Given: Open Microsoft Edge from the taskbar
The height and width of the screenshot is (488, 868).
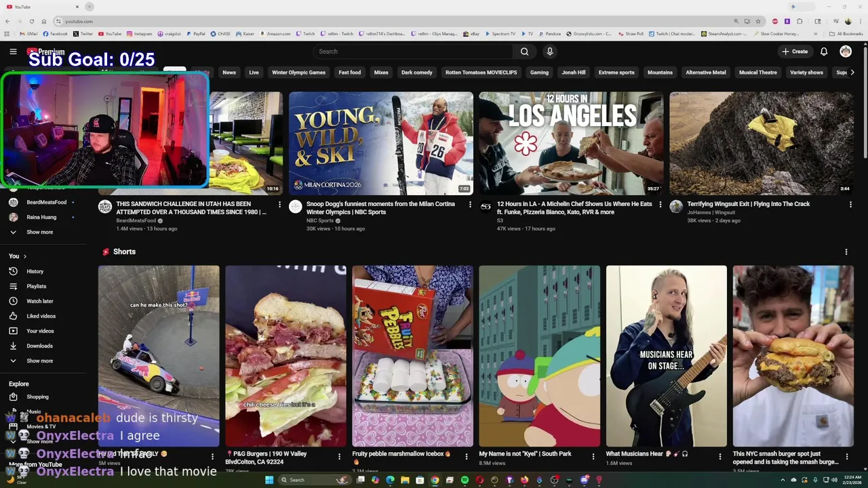Looking at the screenshot, I should (390, 480).
